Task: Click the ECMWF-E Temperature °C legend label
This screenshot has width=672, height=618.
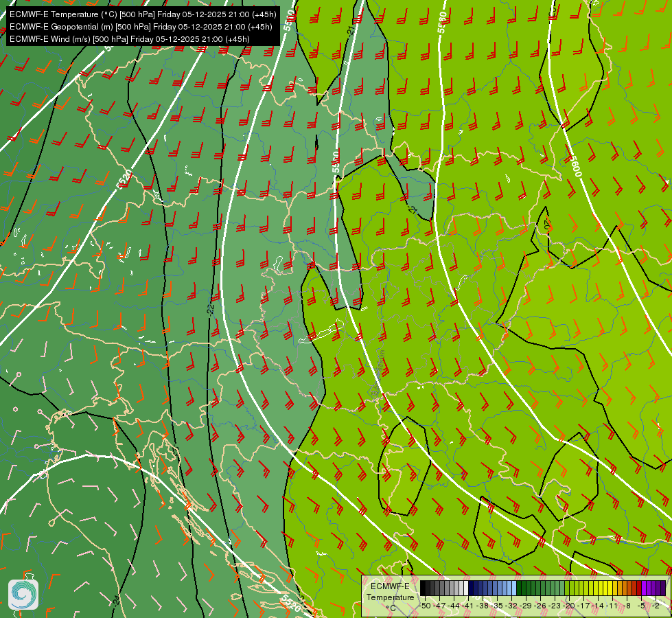Action: [390, 597]
